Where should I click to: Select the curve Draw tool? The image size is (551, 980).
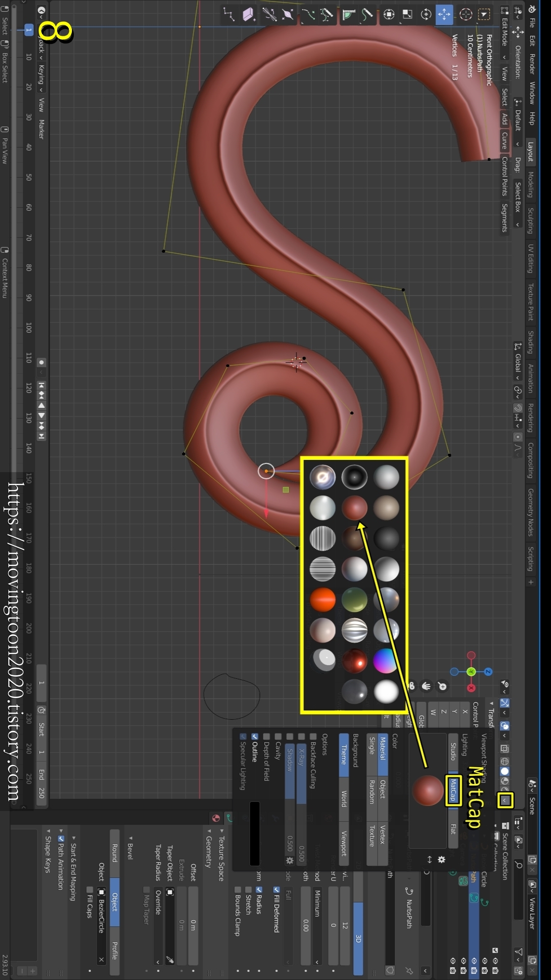click(x=327, y=14)
